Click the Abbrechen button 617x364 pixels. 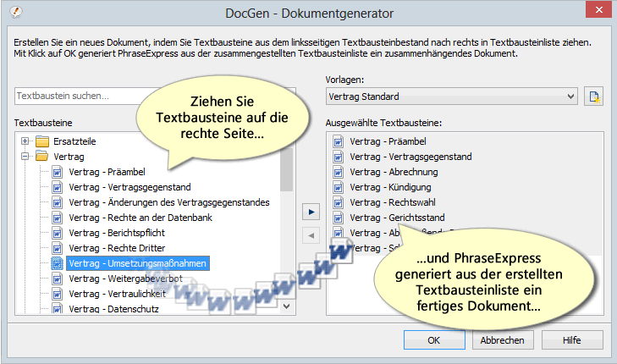pos(502,340)
